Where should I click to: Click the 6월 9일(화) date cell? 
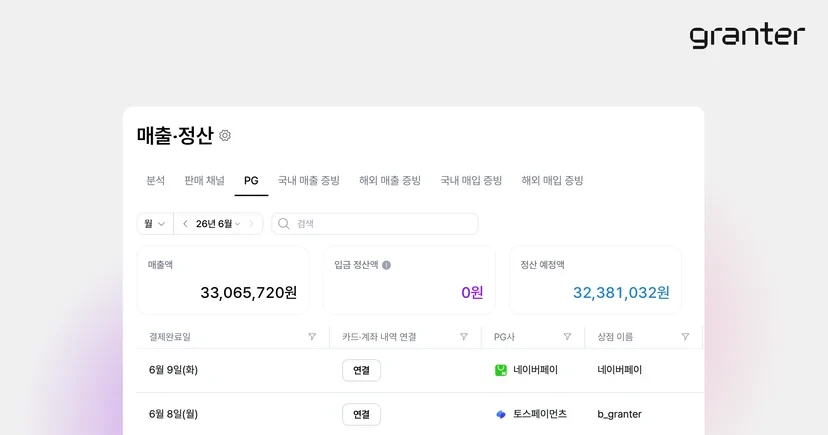click(173, 370)
